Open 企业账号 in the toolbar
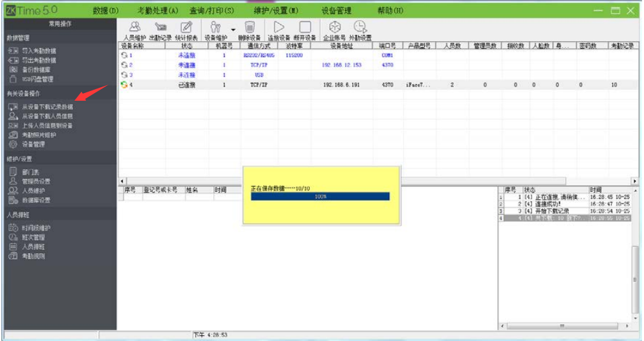 (x=334, y=28)
